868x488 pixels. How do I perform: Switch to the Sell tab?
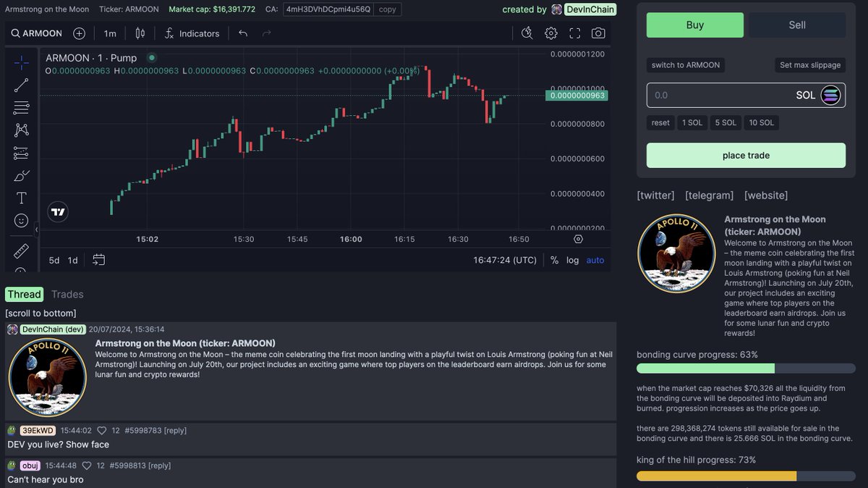[797, 25]
